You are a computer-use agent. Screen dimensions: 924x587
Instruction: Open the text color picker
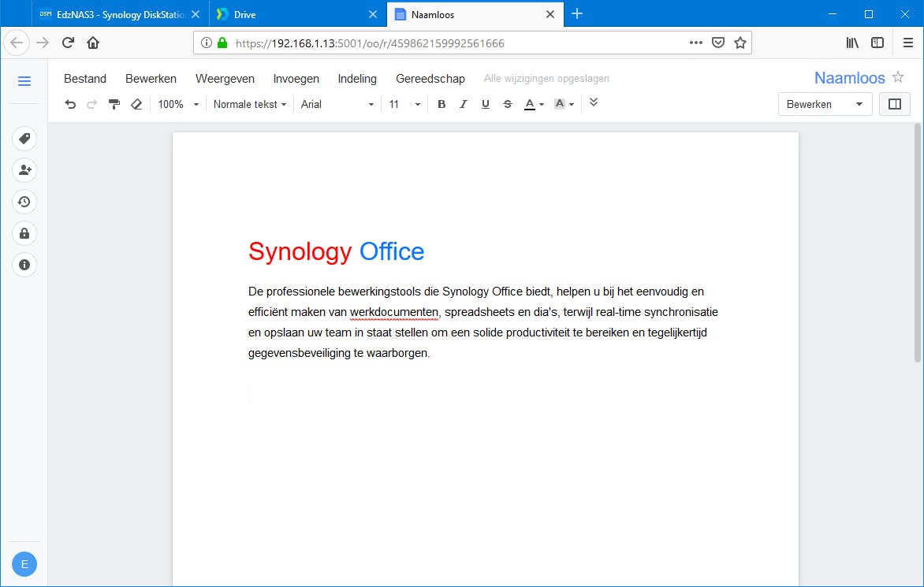[x=534, y=104]
